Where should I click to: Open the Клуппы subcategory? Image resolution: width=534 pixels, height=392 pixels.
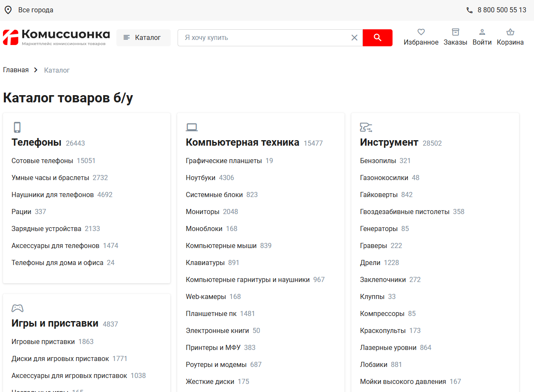click(x=372, y=296)
